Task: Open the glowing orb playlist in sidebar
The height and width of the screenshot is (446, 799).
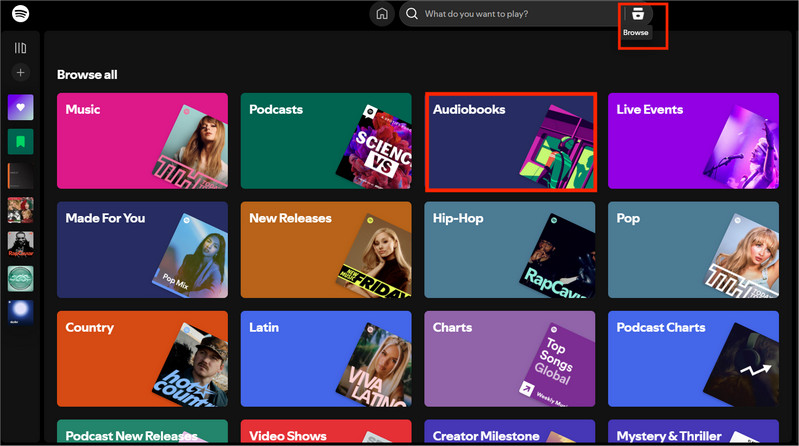Action: tap(20, 312)
